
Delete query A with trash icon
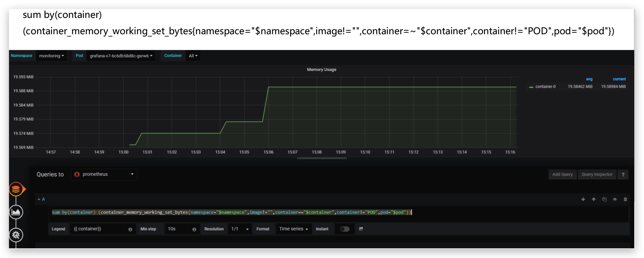[x=625, y=199]
